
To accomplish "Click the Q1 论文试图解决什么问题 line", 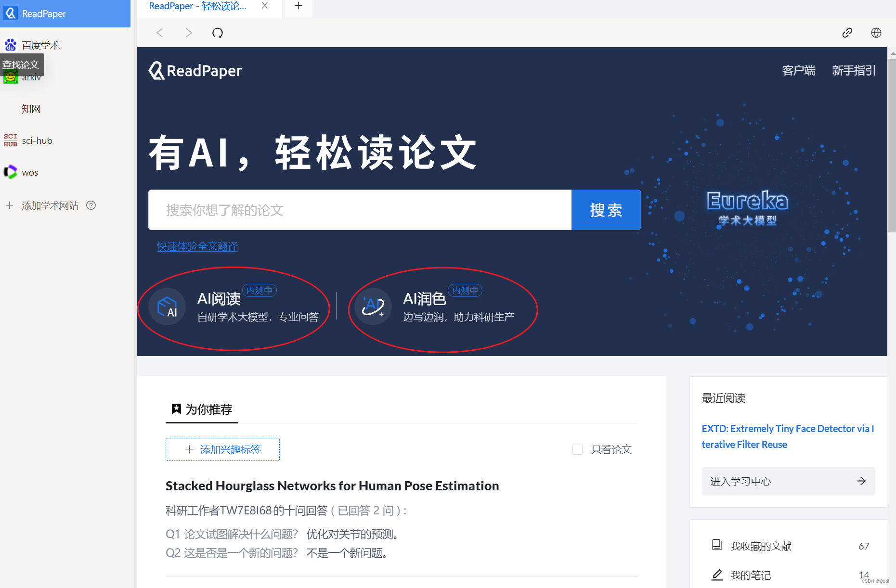I will [x=282, y=534].
